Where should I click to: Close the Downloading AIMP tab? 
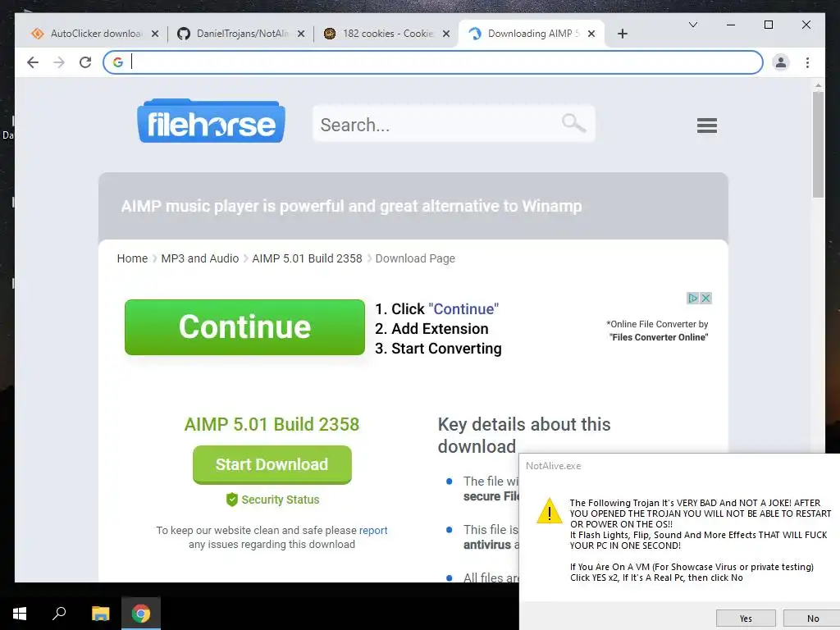pos(591,34)
